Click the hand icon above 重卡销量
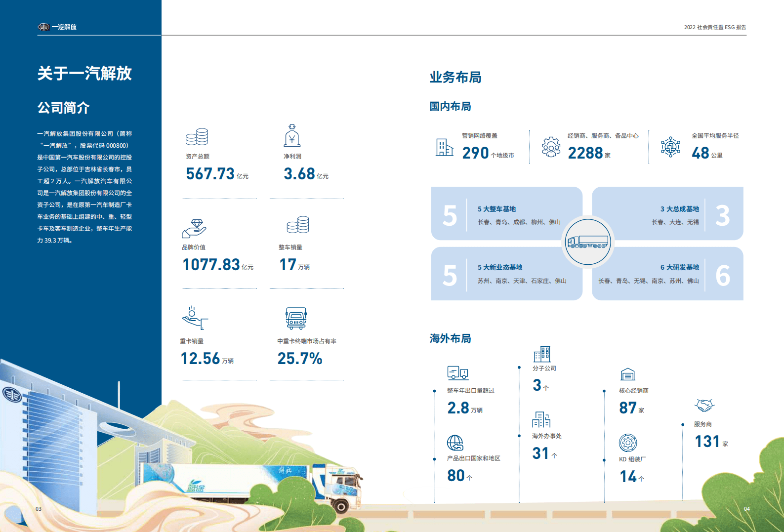Image resolution: width=784 pixels, height=532 pixels. point(195,318)
